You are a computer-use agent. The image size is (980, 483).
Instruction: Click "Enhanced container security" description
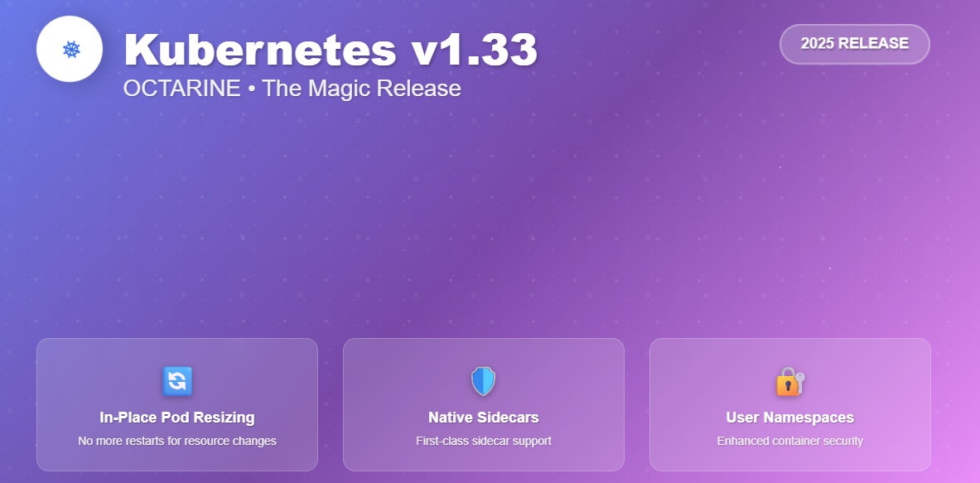(790, 441)
